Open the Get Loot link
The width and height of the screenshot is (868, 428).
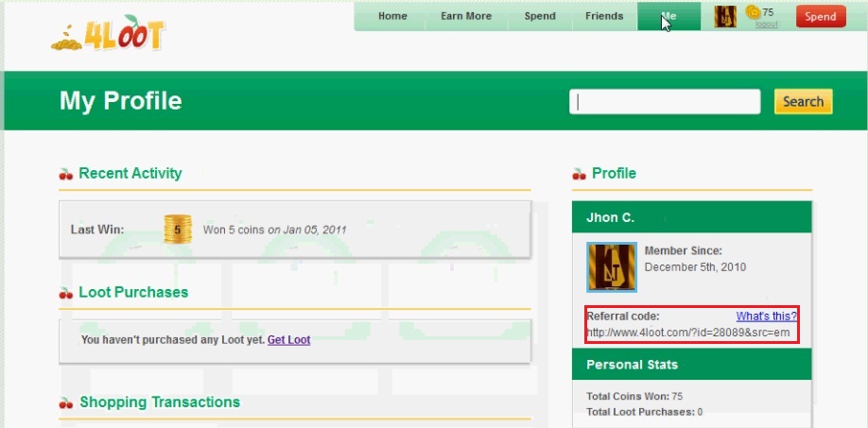click(x=288, y=340)
